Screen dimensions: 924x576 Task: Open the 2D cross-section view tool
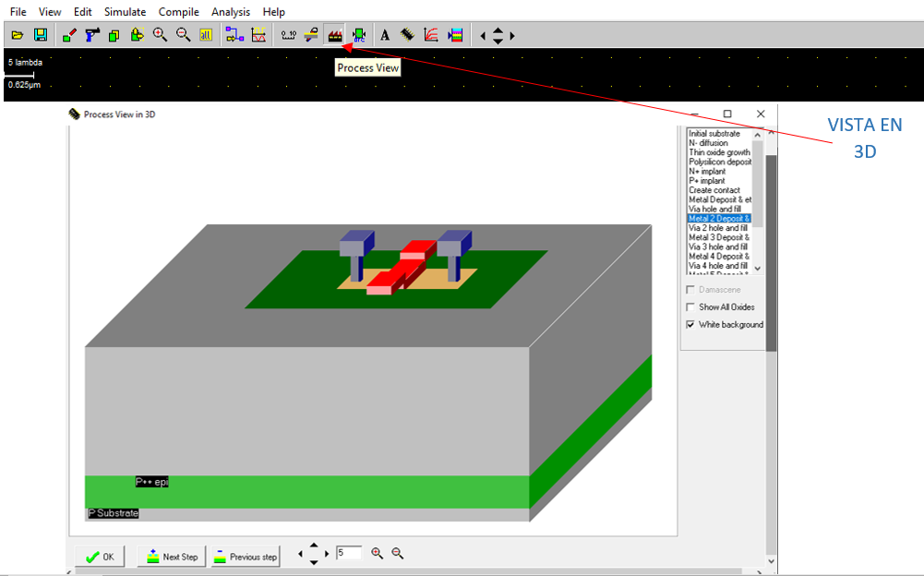(312, 35)
